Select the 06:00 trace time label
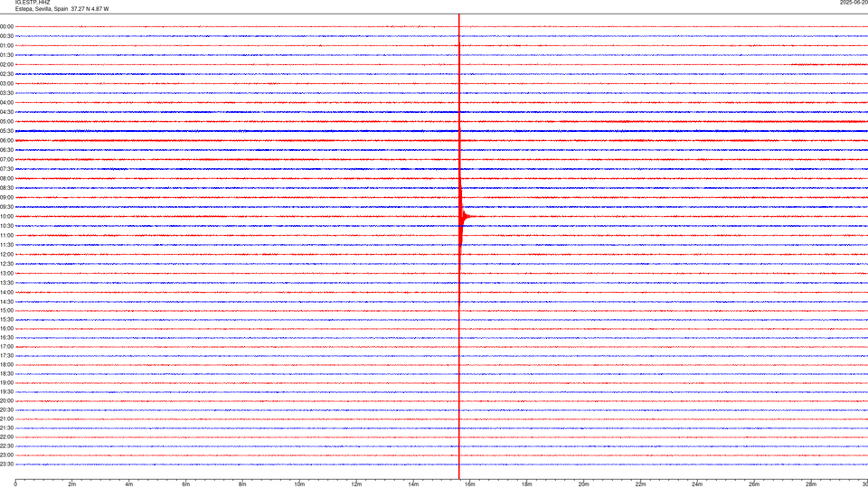Screen dimensions: 868x488 tap(6, 141)
